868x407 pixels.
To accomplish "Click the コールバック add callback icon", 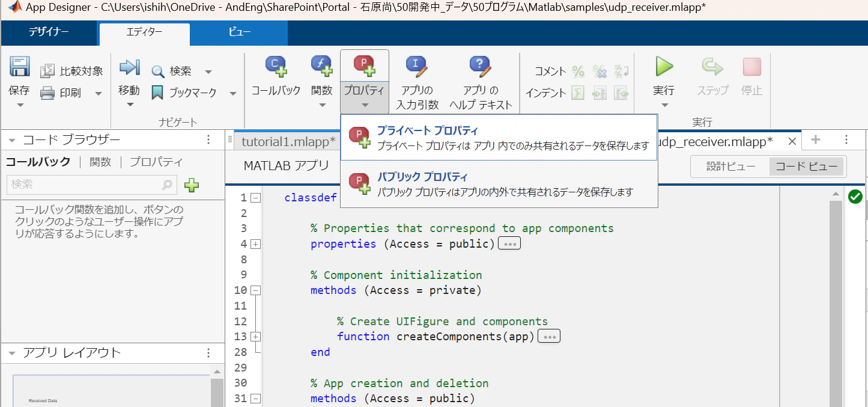I will (x=276, y=66).
